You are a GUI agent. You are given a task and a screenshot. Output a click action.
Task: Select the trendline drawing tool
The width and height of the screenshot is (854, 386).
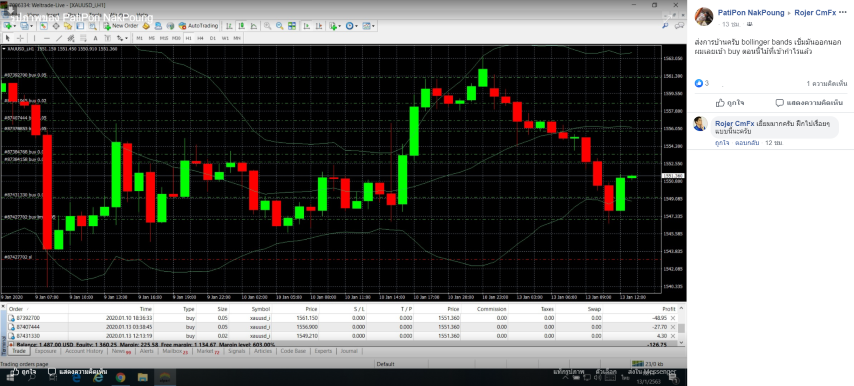(59, 38)
